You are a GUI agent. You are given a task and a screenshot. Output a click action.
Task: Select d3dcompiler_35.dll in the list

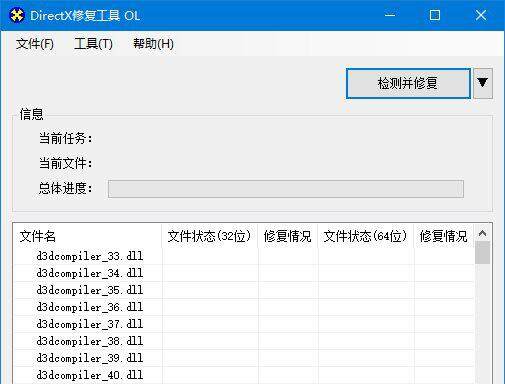(90, 290)
